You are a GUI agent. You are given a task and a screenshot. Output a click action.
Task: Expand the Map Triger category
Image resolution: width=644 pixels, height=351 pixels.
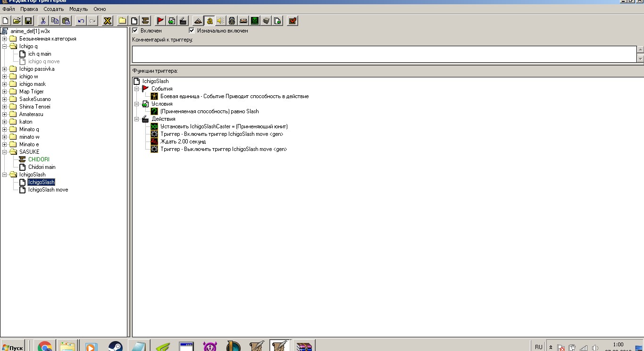5,92
